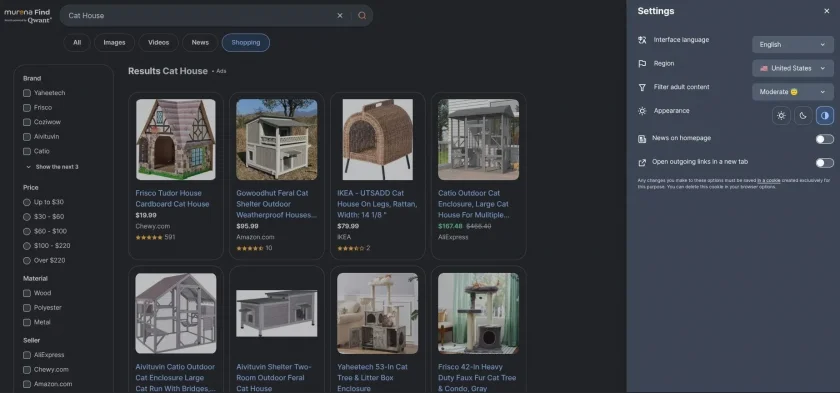Toggle open outgoing links in new tab
The height and width of the screenshot is (393, 840).
(824, 163)
